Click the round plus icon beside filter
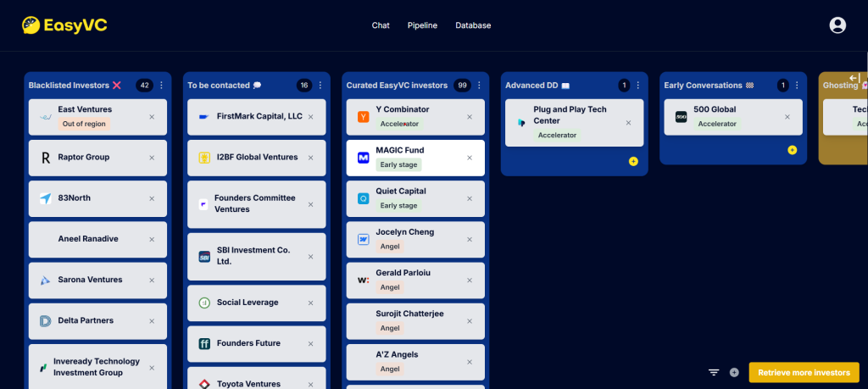This screenshot has width=868, height=389. pyautogui.click(x=734, y=372)
